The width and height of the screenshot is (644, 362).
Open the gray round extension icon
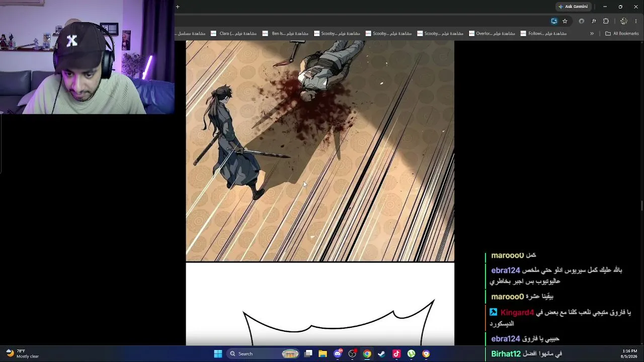582,21
